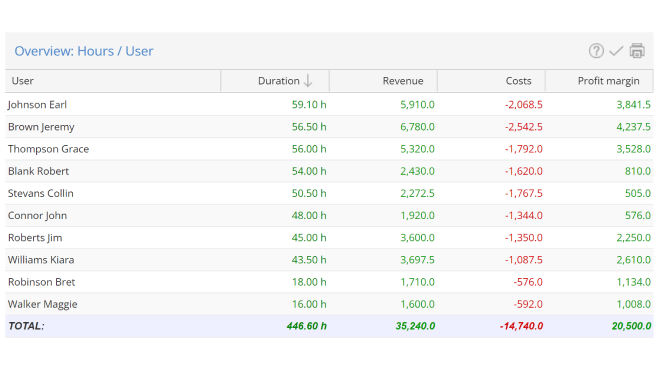660x370 pixels.
Task: Click the total costs -14,740.0
Action: [x=522, y=326]
